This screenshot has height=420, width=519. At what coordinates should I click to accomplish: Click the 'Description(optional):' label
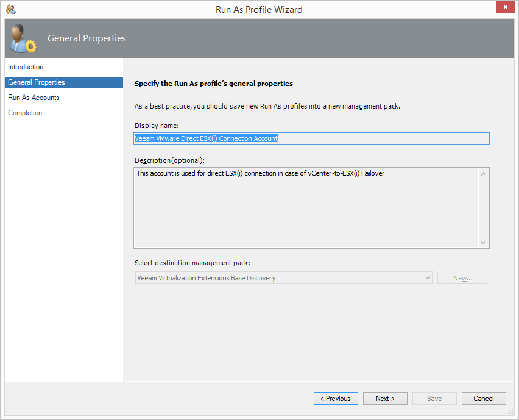[169, 160]
